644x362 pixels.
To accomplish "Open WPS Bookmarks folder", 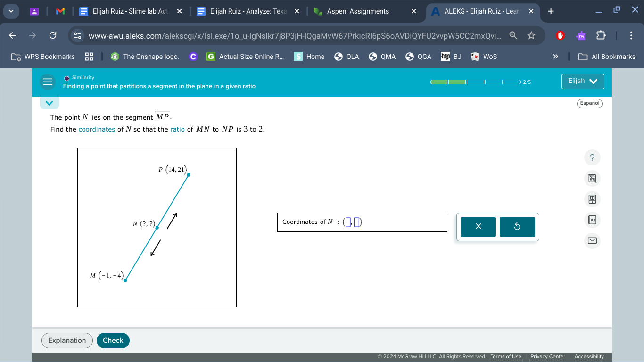I will tap(43, 57).
